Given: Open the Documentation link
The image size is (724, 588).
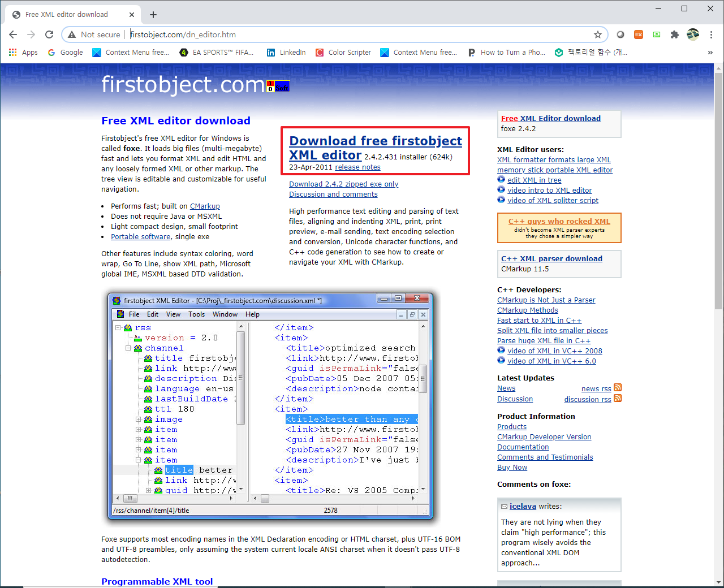Looking at the screenshot, I should coord(523,447).
